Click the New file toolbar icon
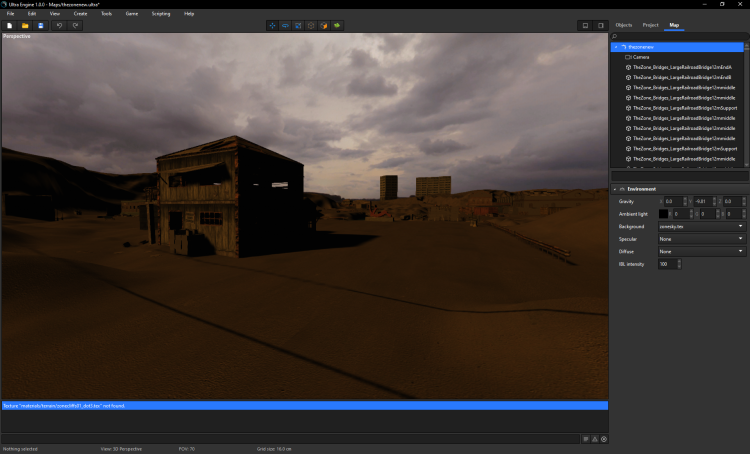Viewport: 750px width, 454px height. (9, 25)
